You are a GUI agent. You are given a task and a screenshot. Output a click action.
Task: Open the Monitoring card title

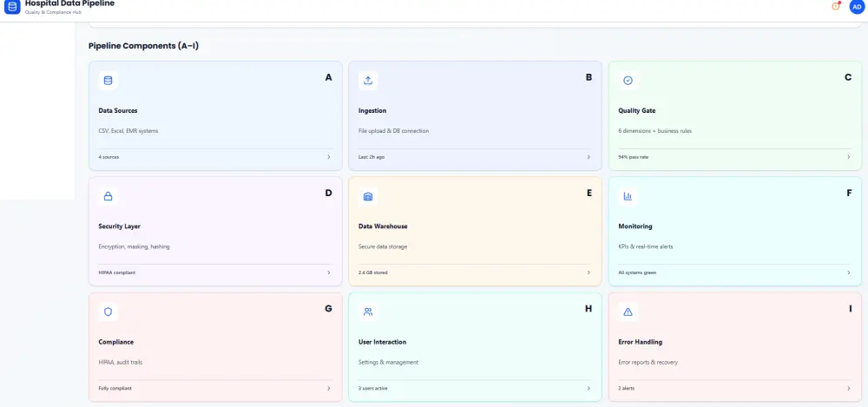coord(635,226)
